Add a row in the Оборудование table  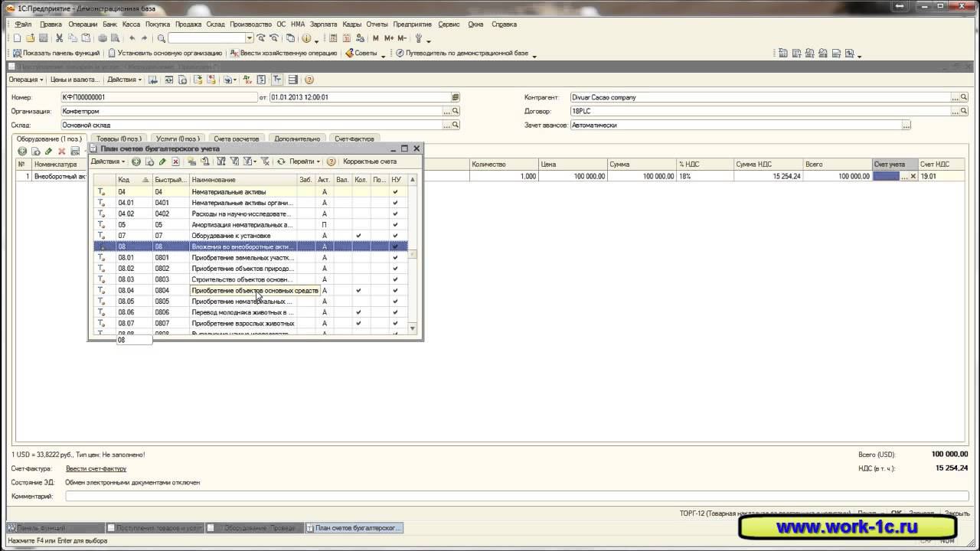(x=22, y=152)
